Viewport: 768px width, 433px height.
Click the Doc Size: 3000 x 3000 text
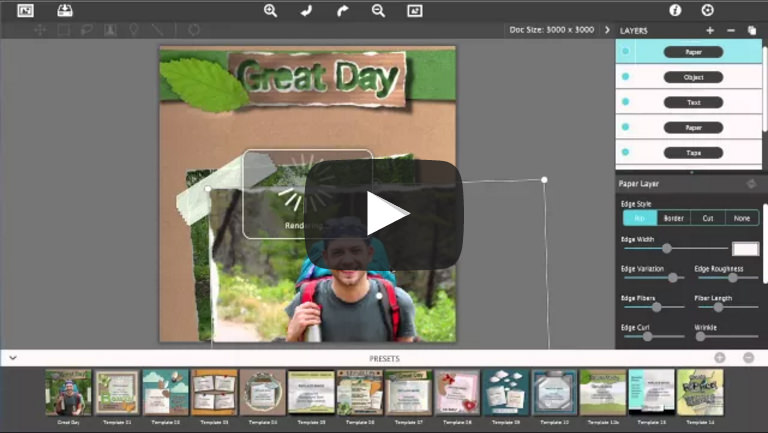(x=552, y=30)
